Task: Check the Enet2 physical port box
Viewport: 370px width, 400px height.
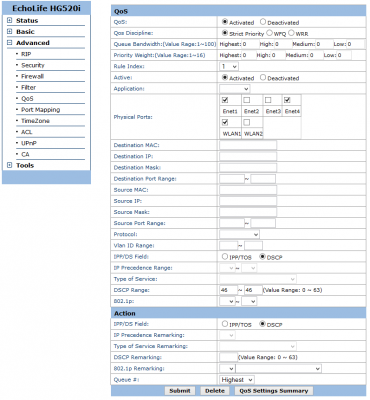Action: point(247,100)
